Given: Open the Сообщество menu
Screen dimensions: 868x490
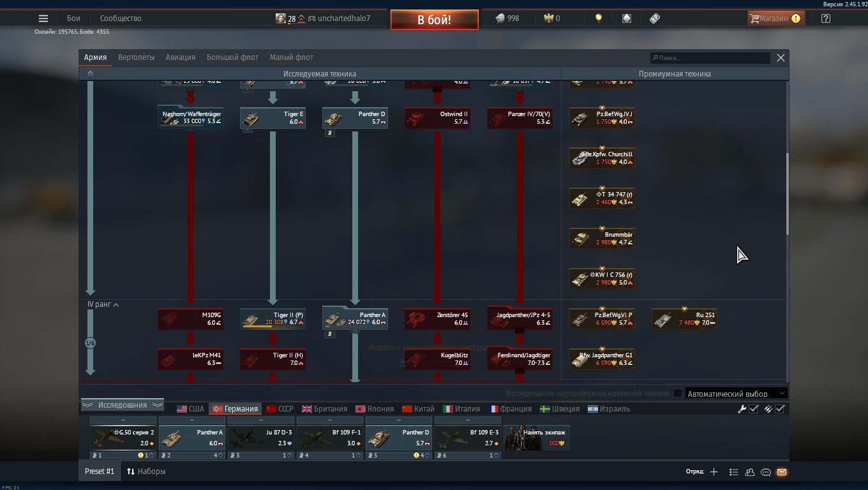Looking at the screenshot, I should (x=121, y=19).
